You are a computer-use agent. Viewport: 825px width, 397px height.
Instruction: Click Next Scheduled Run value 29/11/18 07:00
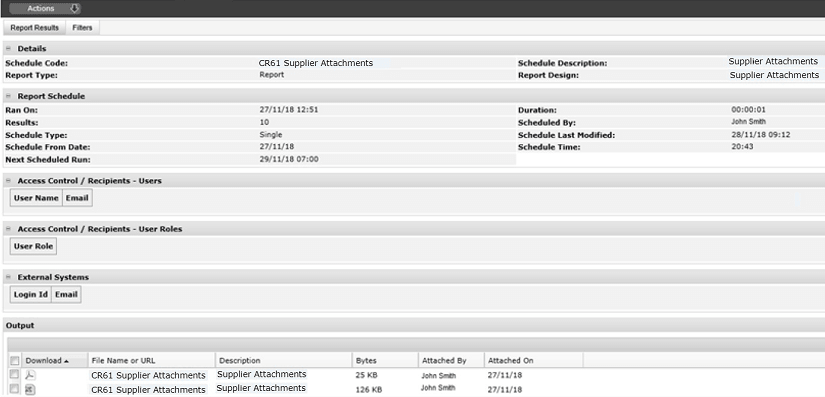(288, 159)
